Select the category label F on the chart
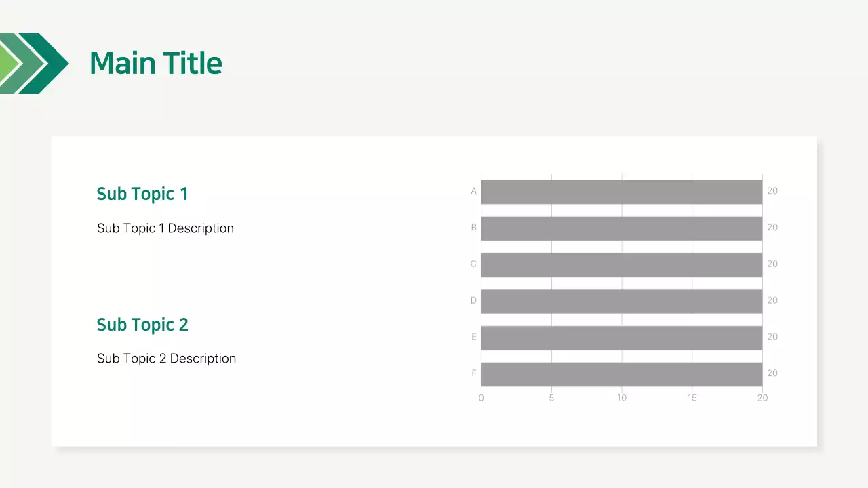This screenshot has height=488, width=868. (474, 373)
